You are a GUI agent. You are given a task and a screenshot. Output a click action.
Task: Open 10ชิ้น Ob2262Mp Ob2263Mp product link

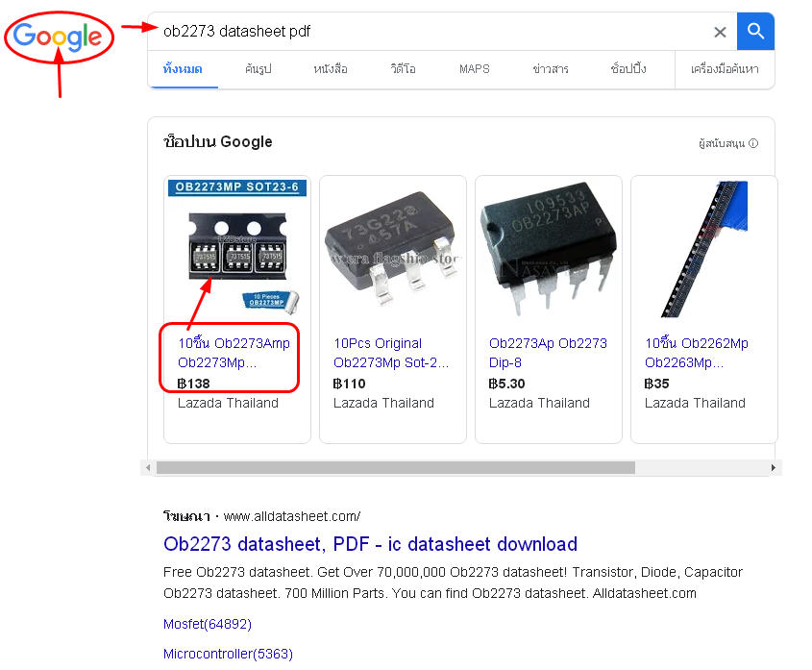point(697,353)
